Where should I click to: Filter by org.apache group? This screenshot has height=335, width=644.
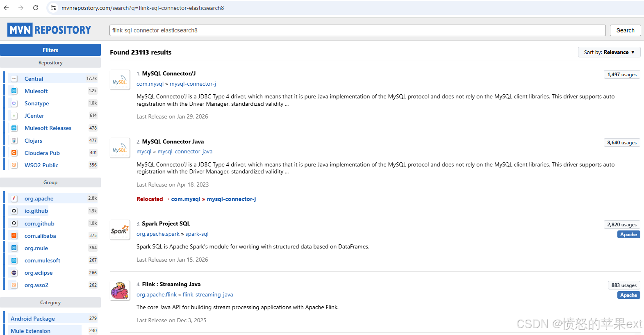[x=39, y=198]
